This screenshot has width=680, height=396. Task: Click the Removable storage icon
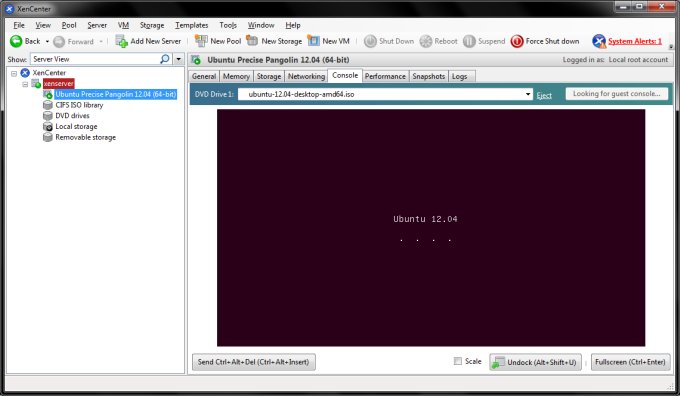point(48,137)
